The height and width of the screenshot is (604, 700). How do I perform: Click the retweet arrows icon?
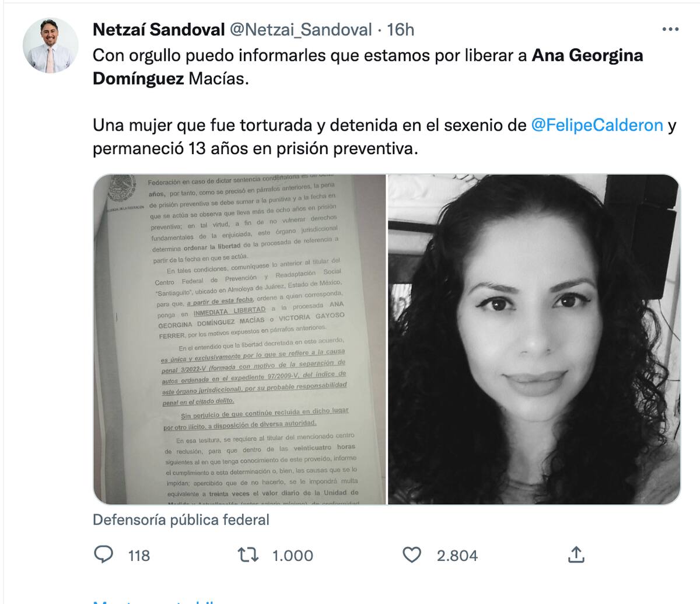[249, 554]
